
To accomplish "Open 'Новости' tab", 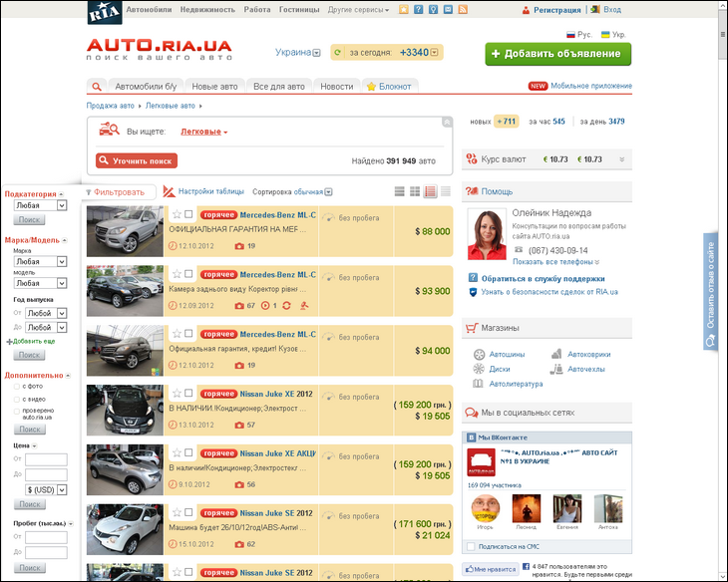I will [x=337, y=87].
